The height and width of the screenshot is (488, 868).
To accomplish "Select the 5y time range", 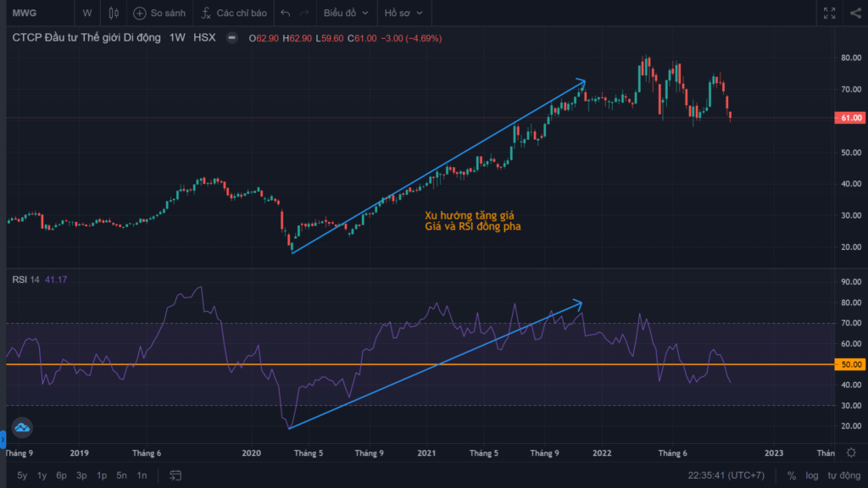I will [x=22, y=475].
